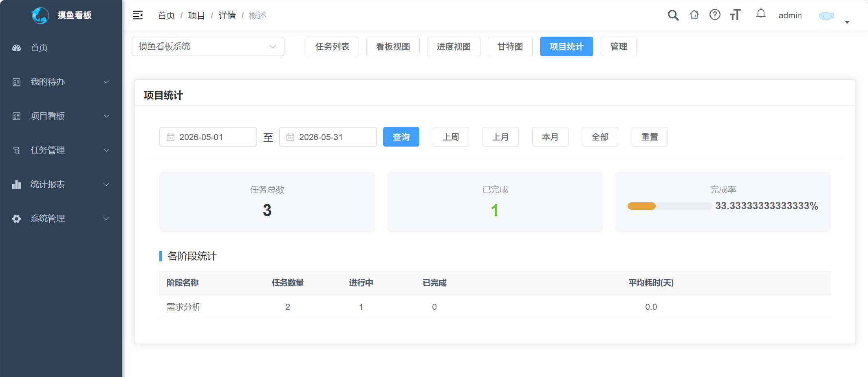Switch to the 任务列表 tab

(x=332, y=46)
